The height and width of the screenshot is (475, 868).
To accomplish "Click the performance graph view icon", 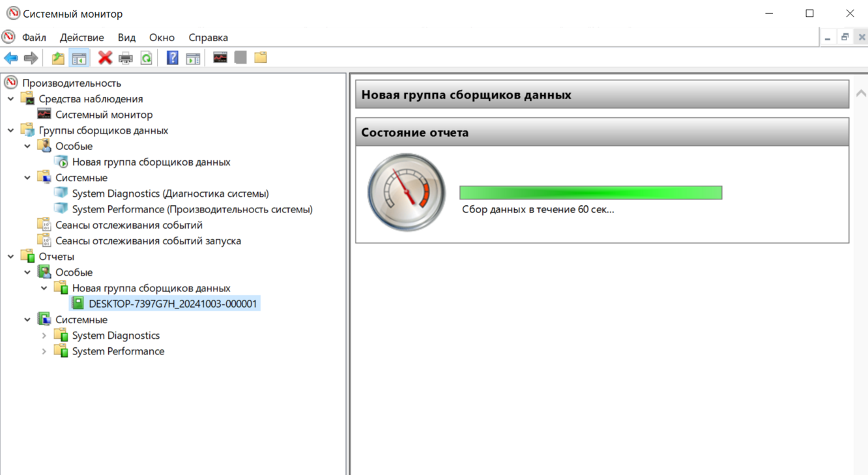I will point(220,58).
